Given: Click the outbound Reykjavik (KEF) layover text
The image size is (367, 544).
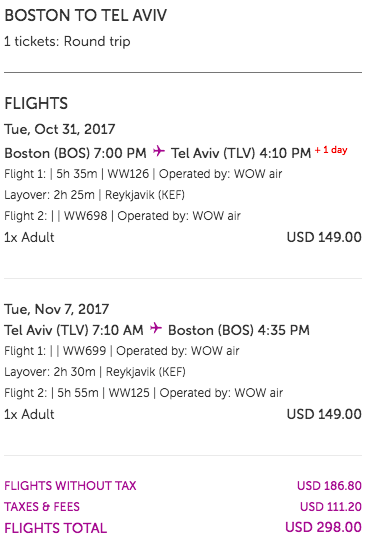Looking at the screenshot, I should (x=145, y=195).
